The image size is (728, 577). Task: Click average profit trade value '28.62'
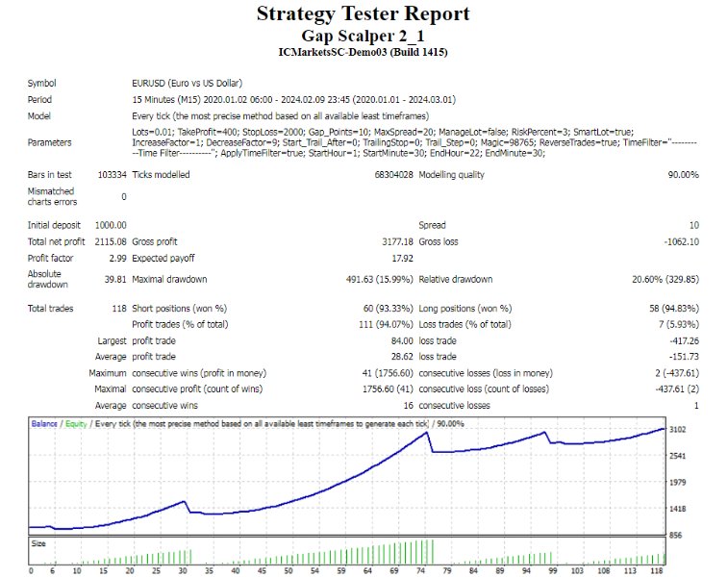click(x=402, y=357)
